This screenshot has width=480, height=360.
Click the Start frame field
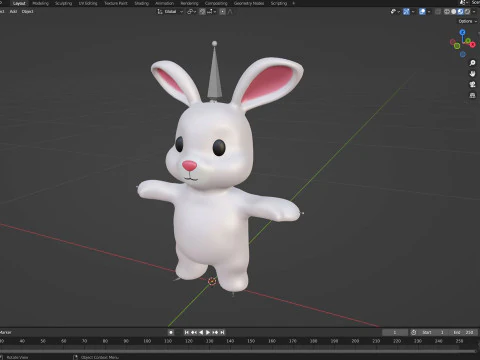[433, 332]
